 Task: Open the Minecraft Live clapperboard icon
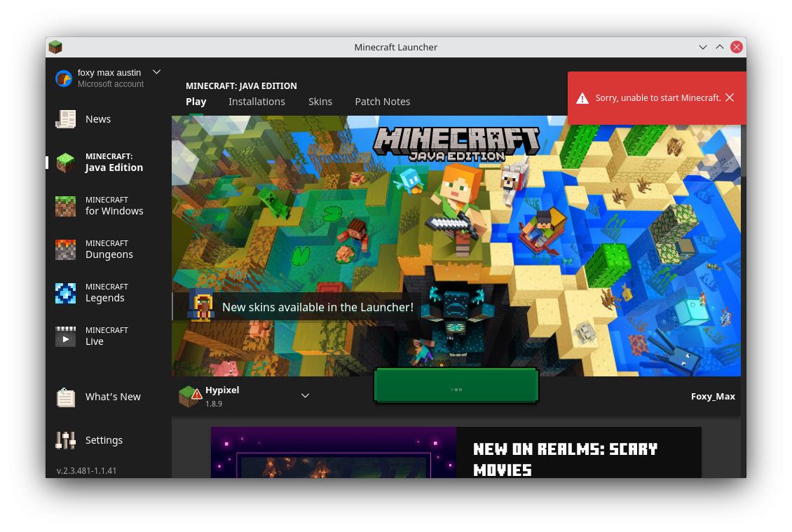click(x=66, y=336)
